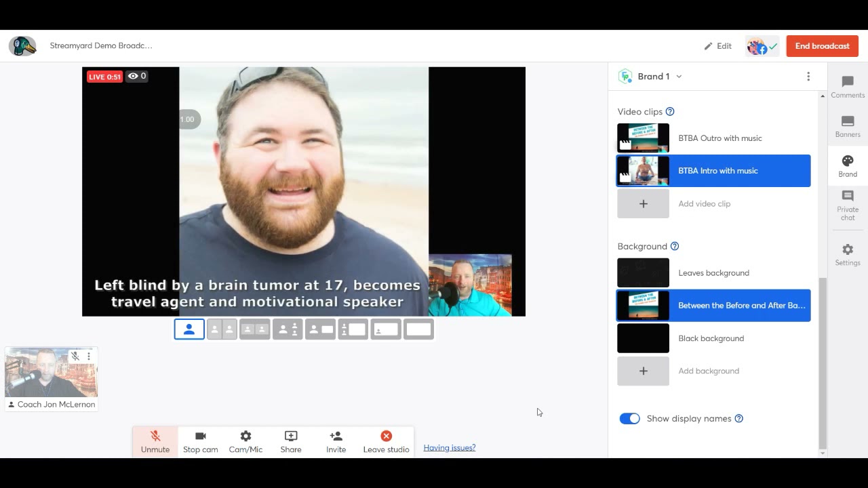
Task: Select the one large two small people layout
Action: point(288,329)
